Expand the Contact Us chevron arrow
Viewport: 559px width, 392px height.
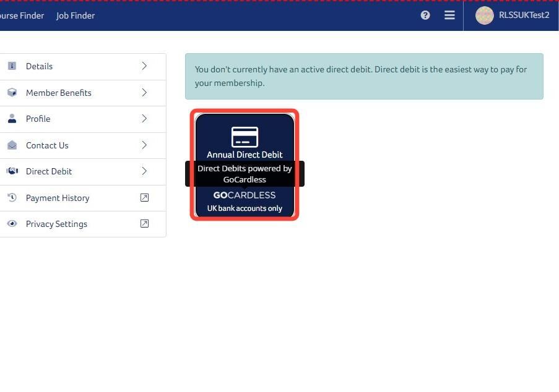144,145
